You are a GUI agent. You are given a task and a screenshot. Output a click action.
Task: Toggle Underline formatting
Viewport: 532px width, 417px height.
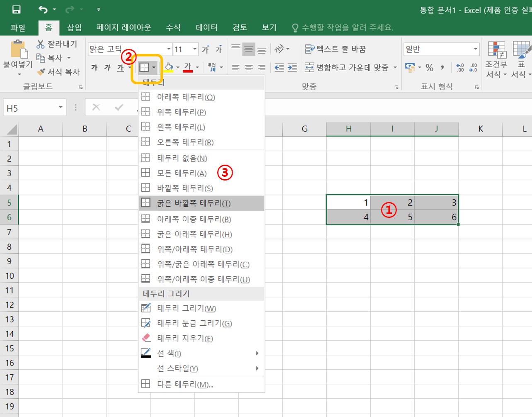coord(120,67)
